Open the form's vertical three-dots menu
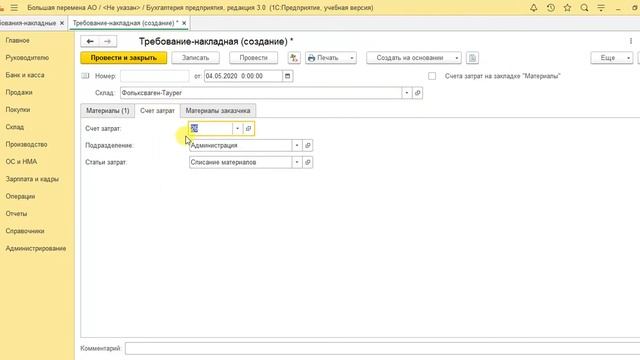Screen dimensions: 640x360 631,41
